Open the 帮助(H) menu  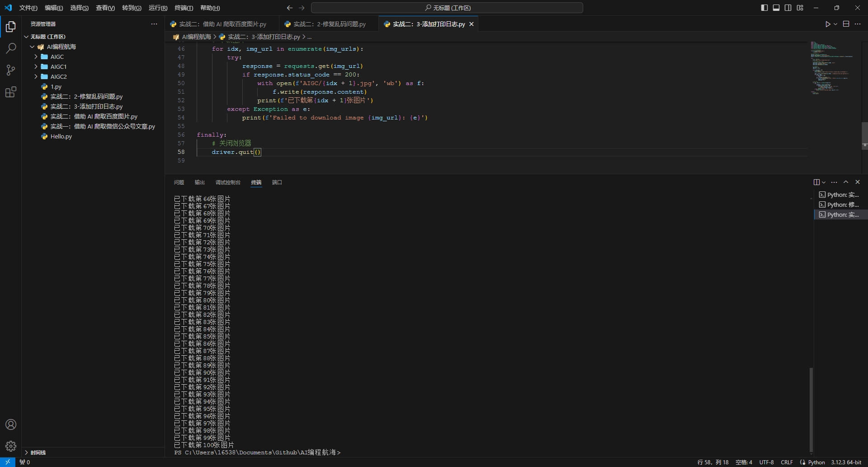click(210, 8)
